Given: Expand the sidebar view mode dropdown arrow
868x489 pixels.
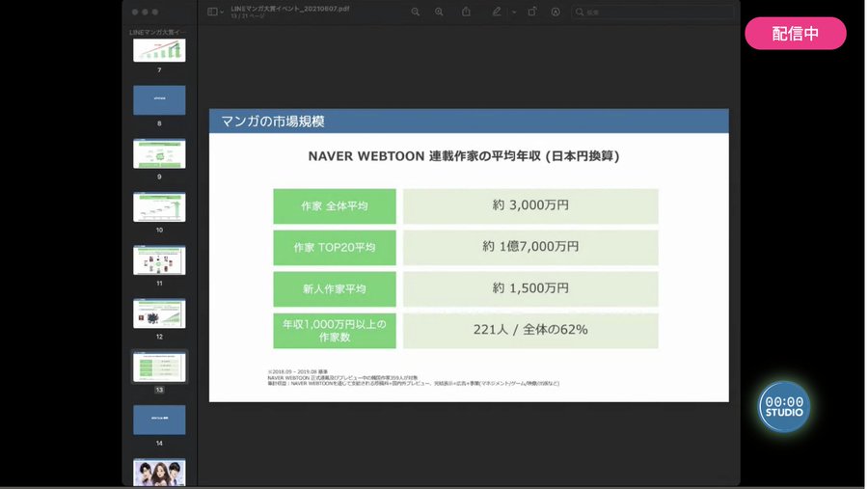Looking at the screenshot, I should click(x=222, y=12).
